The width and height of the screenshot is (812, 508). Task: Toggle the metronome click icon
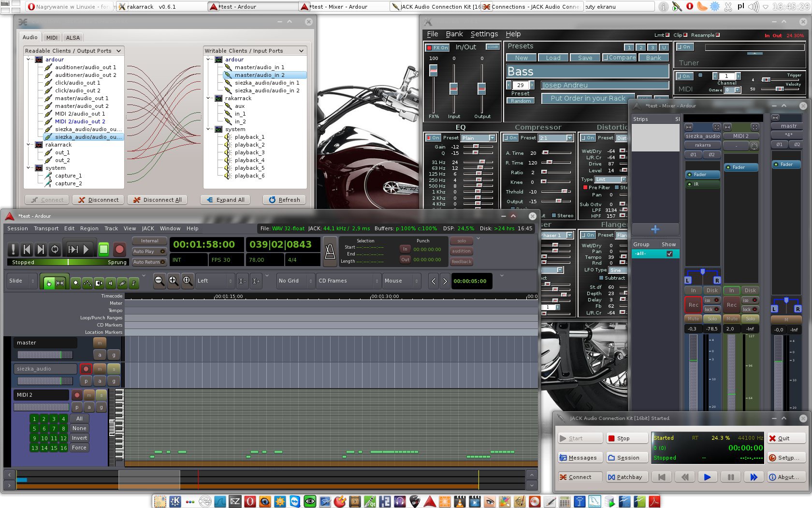point(330,251)
